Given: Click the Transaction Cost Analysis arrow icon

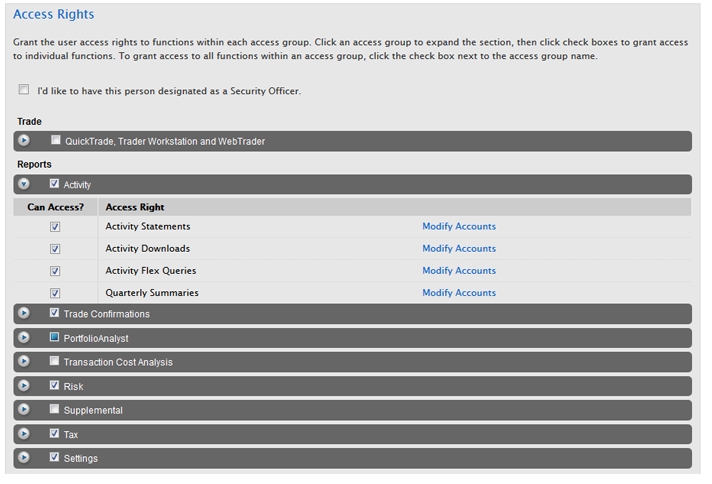Looking at the screenshot, I should [x=24, y=362].
